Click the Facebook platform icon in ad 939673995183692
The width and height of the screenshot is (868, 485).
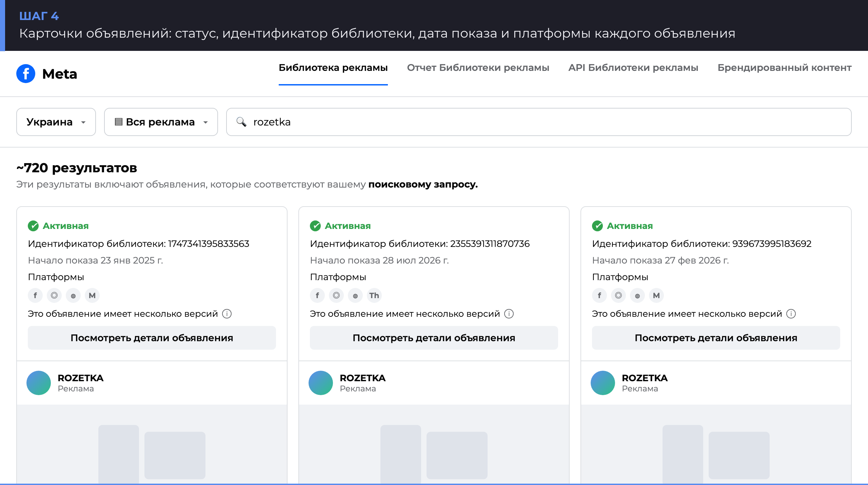pyautogui.click(x=599, y=295)
